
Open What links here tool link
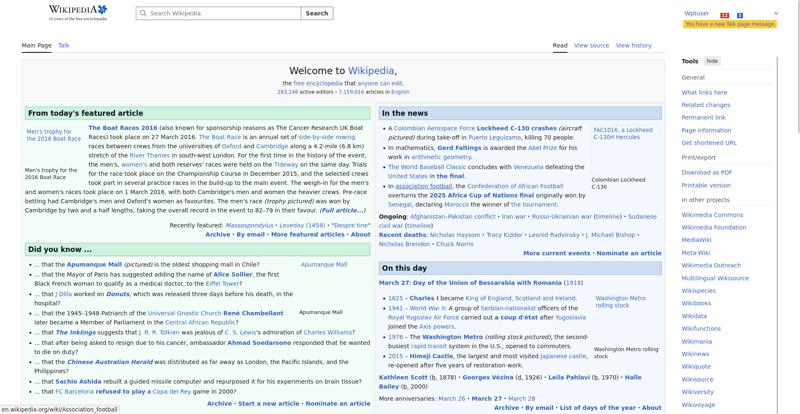pyautogui.click(x=704, y=92)
